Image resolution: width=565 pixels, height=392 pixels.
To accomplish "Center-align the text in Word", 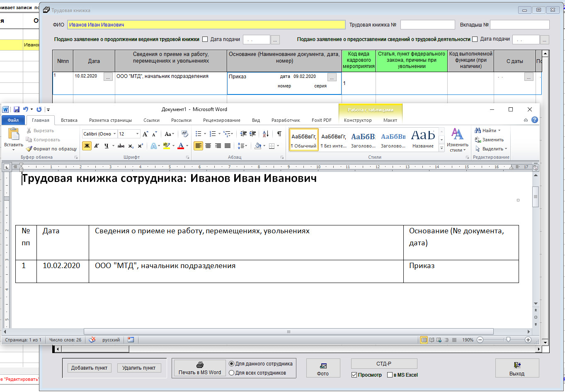I will [208, 146].
